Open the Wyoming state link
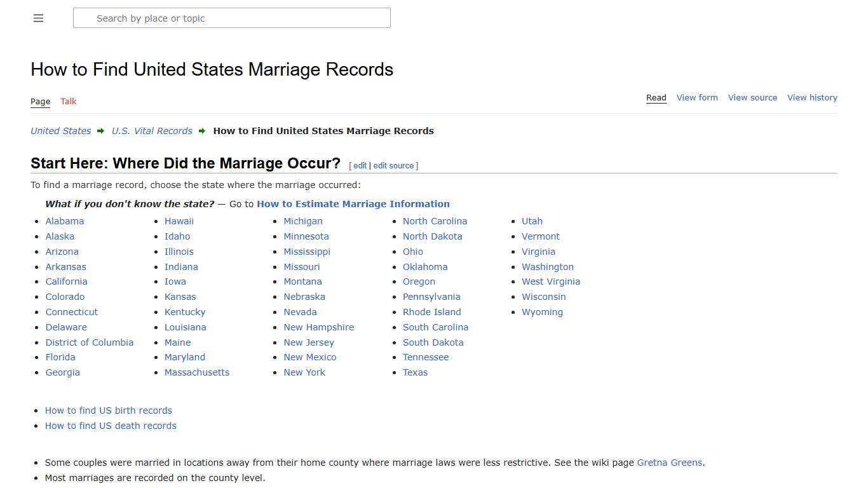This screenshot has height=488, width=868. tap(542, 312)
